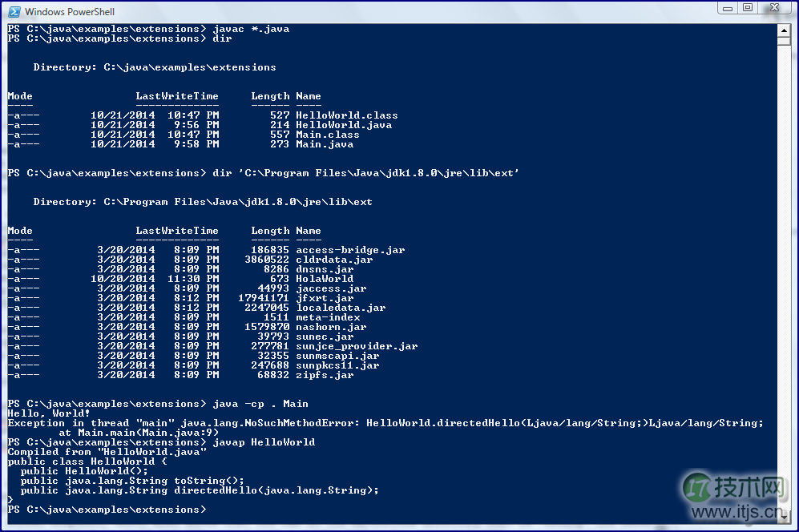The width and height of the screenshot is (799, 532).
Task: Click the HolaWorld entry in ext listing
Action: (x=325, y=279)
